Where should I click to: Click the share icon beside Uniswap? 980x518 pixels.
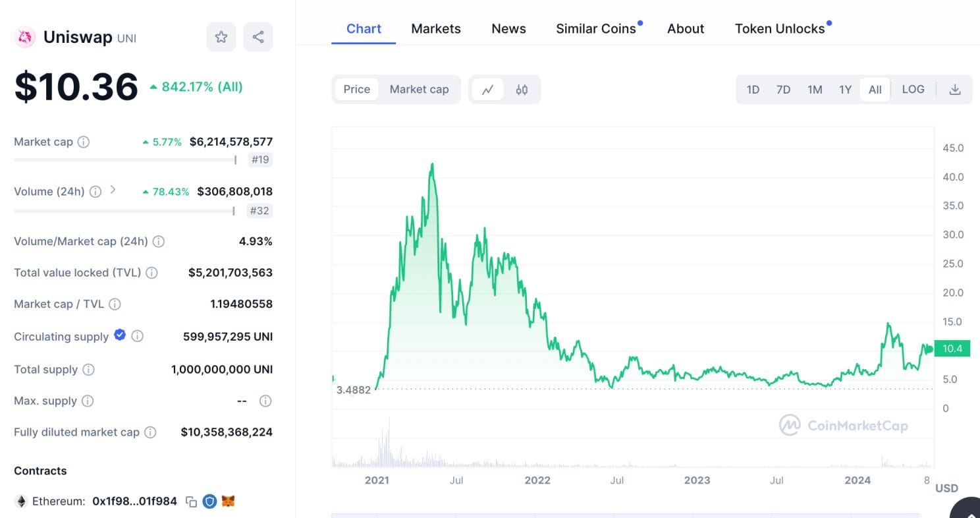(x=258, y=37)
